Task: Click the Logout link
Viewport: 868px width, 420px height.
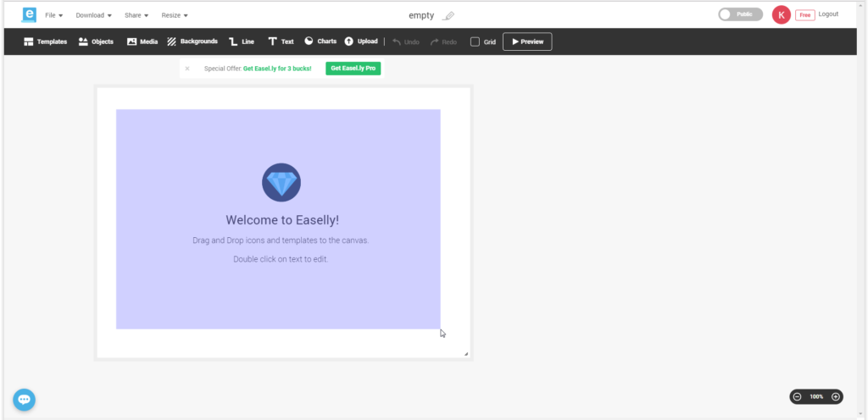Action: coord(828,14)
